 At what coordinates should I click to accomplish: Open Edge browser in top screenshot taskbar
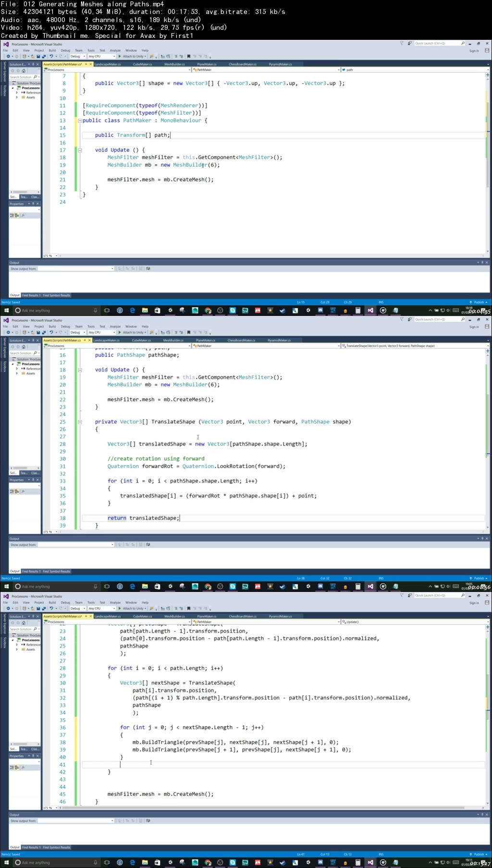pyautogui.click(x=132, y=311)
